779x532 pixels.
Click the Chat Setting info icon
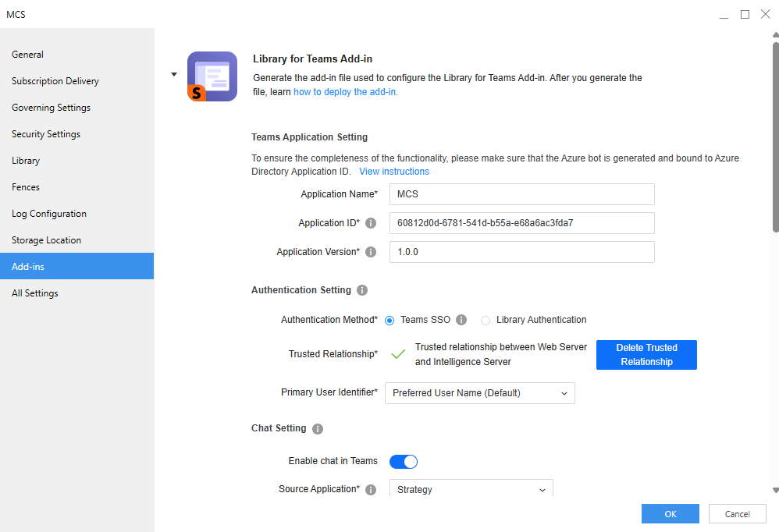[318, 429]
